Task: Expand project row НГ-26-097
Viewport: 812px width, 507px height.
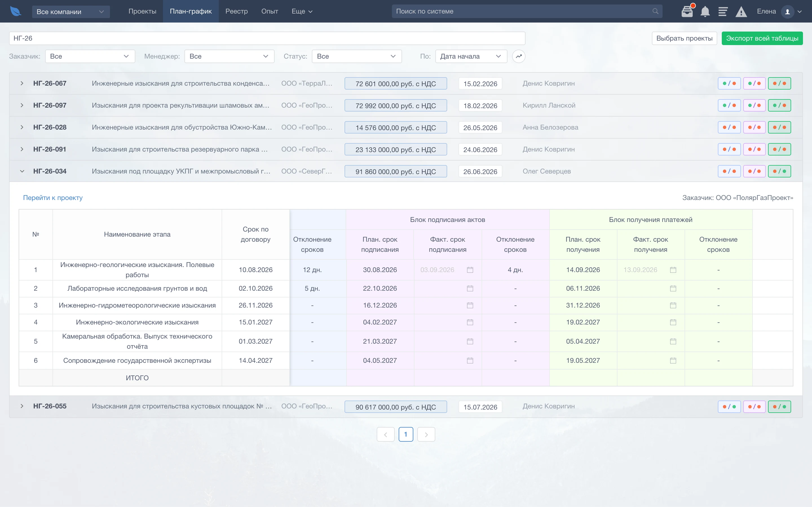Action: pyautogui.click(x=22, y=105)
